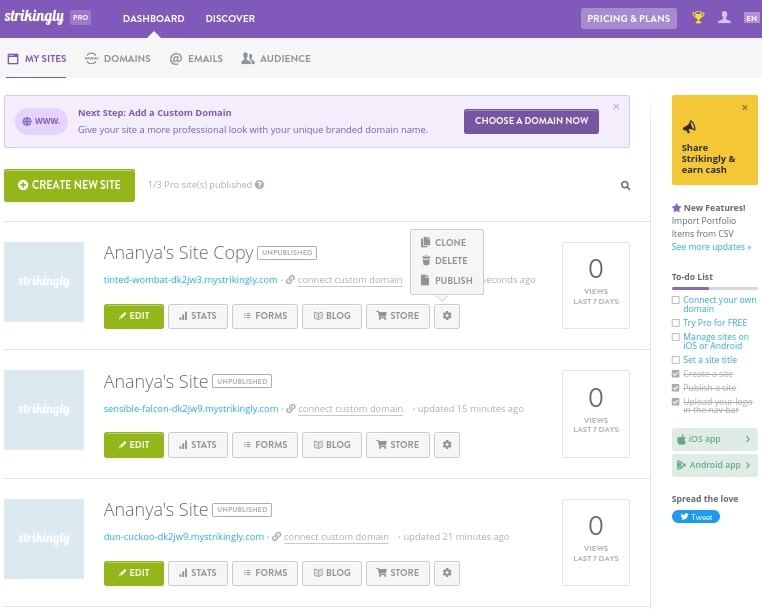Expand the iOS app link

tap(714, 439)
